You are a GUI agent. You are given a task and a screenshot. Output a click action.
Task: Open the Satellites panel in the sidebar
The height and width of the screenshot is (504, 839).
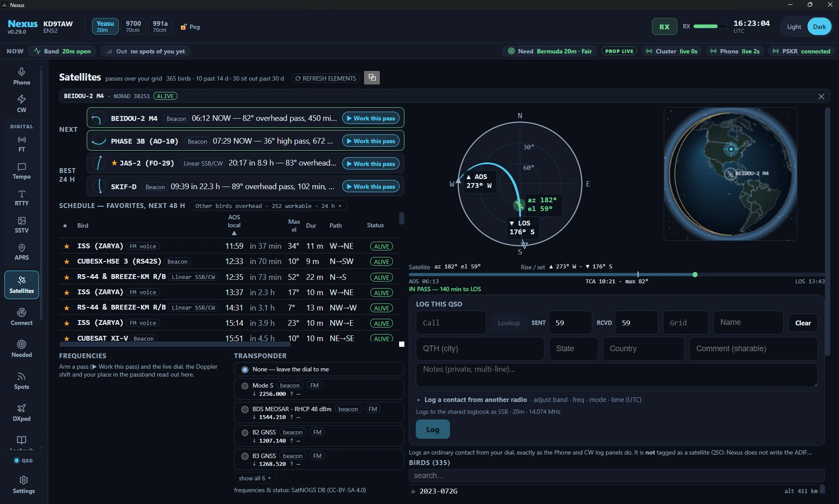[21, 285]
